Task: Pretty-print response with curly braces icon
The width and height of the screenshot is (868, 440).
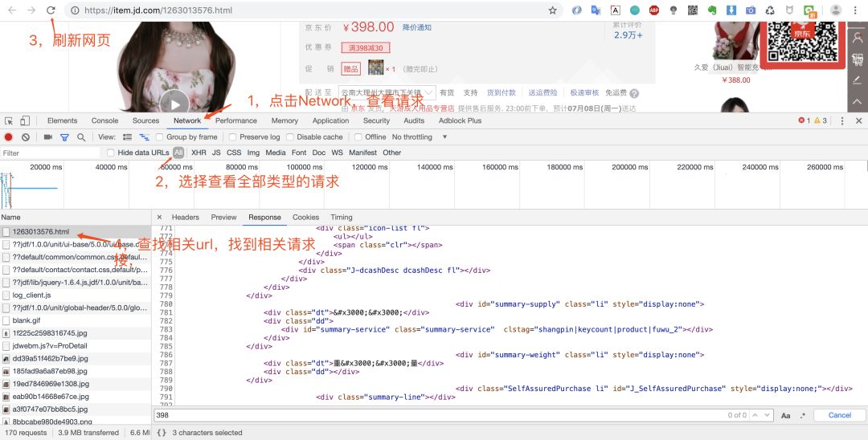Action: pos(161,433)
